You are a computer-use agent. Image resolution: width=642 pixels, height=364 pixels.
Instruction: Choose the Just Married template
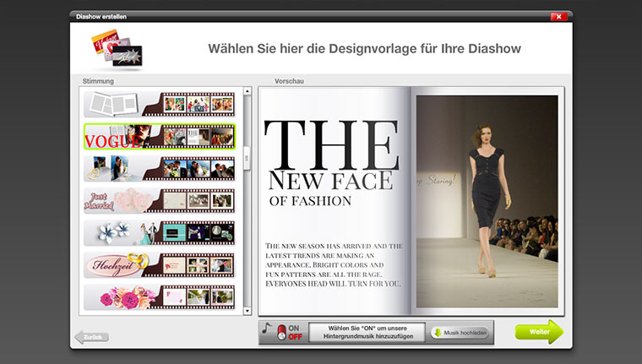tap(159, 201)
